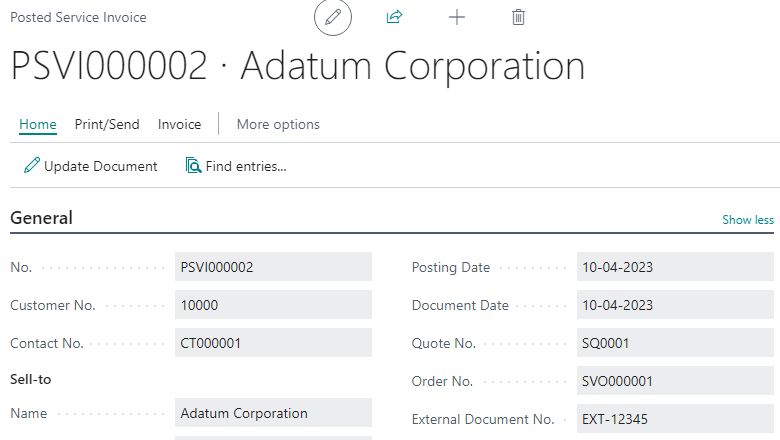The height and width of the screenshot is (440, 780).
Task: Select the Contact No. field CT000001
Action: (x=273, y=343)
